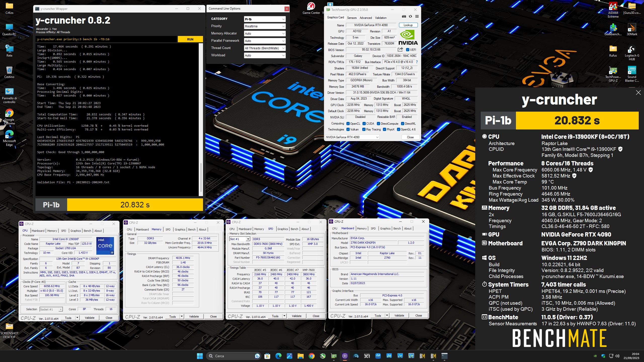Toggle the CUDA checkbox

364,124
